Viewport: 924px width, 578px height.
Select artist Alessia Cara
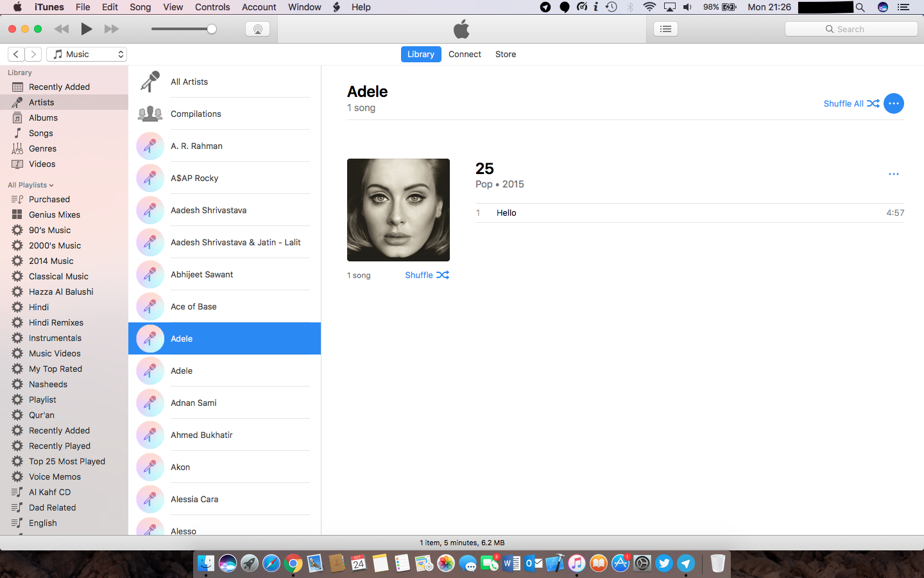point(225,499)
